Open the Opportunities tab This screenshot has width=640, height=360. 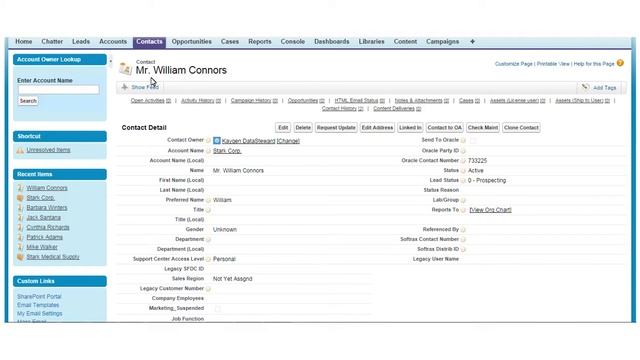(191, 42)
